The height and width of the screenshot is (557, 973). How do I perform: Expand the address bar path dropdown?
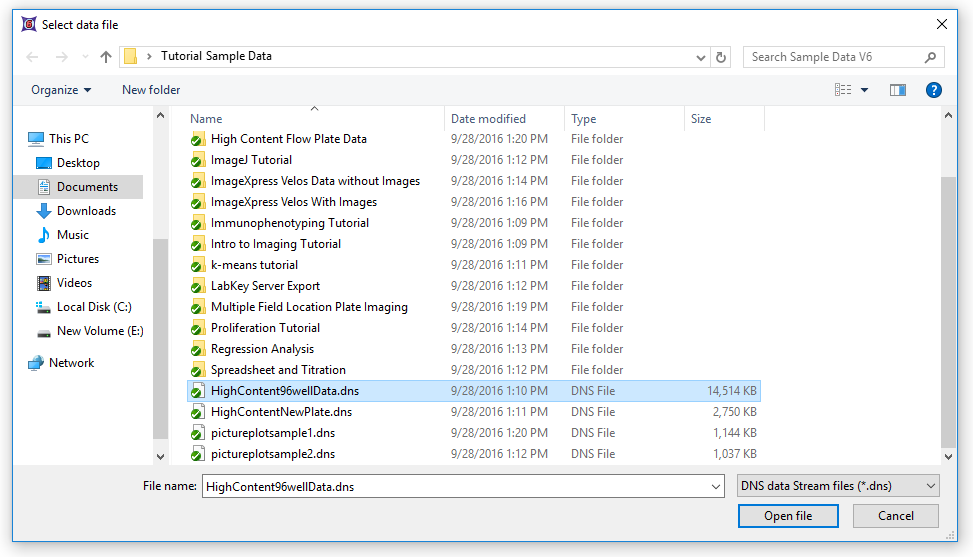702,57
